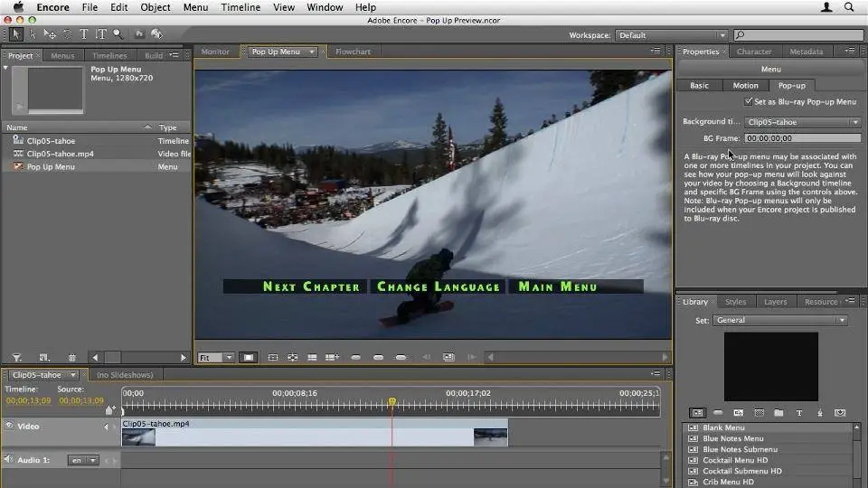This screenshot has width=868, height=488.
Task: Click new item icon in Project panel
Action: click(44, 358)
